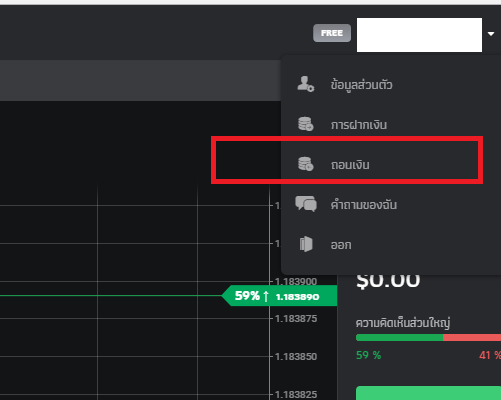This screenshot has height=400, width=501.
Task: Click the green part of majority opinion bar
Action: coord(399,338)
